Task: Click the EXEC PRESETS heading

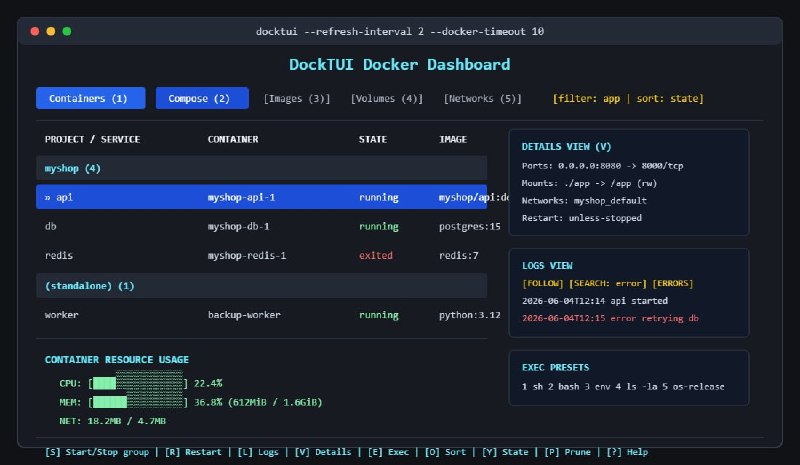Action: point(555,368)
